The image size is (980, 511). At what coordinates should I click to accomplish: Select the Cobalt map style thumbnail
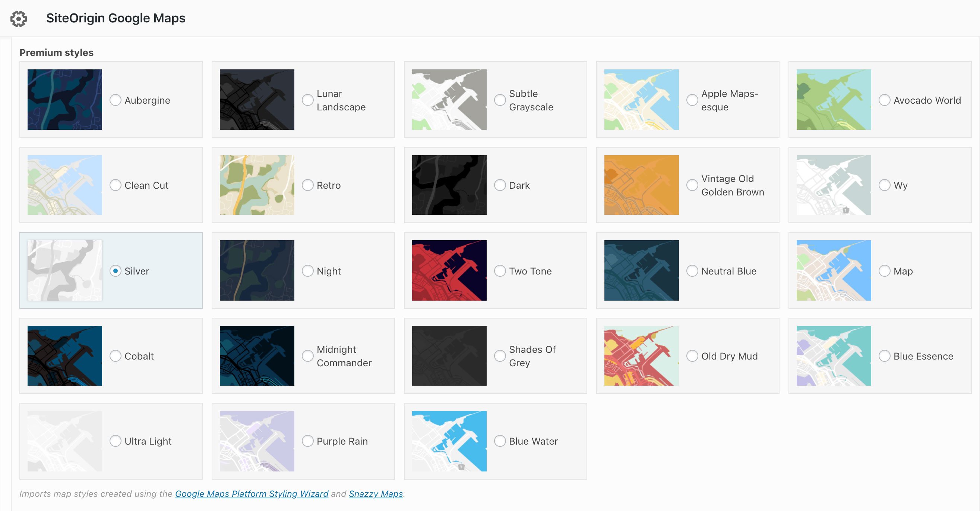click(x=65, y=355)
